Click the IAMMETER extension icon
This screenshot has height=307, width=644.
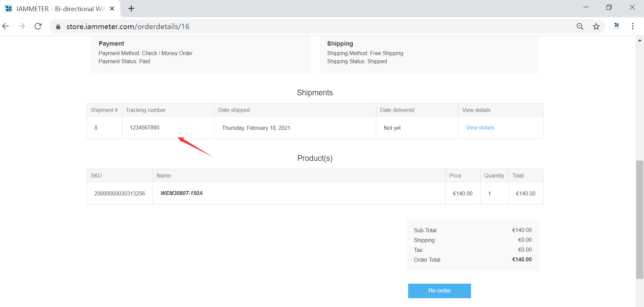pyautogui.click(x=617, y=26)
